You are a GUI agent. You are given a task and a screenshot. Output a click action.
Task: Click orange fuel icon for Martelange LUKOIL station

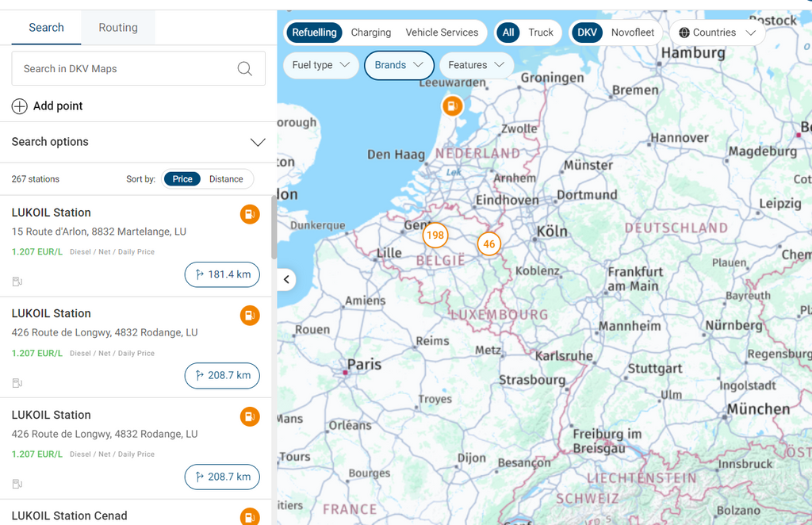point(250,214)
